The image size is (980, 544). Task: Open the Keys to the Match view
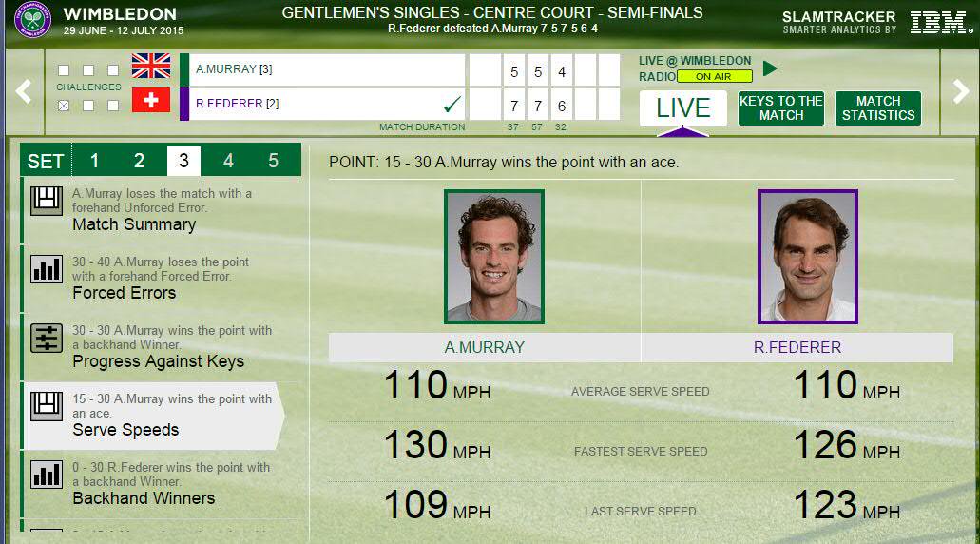coord(780,108)
